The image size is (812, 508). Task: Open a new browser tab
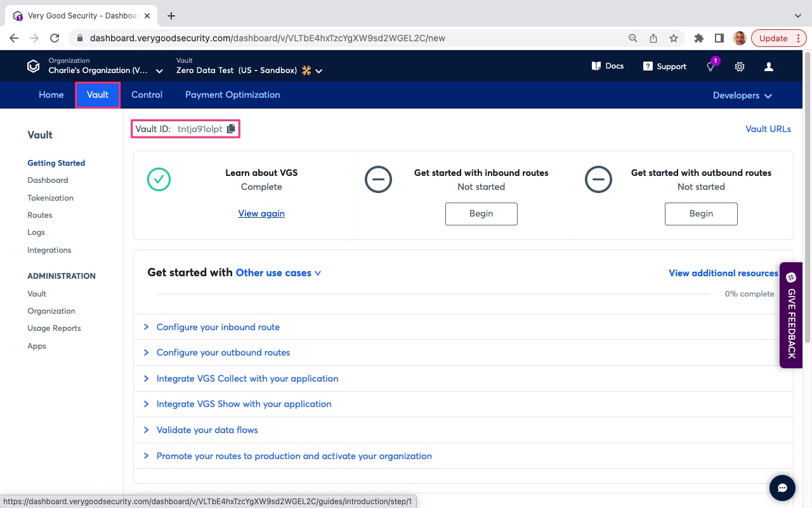coord(171,16)
